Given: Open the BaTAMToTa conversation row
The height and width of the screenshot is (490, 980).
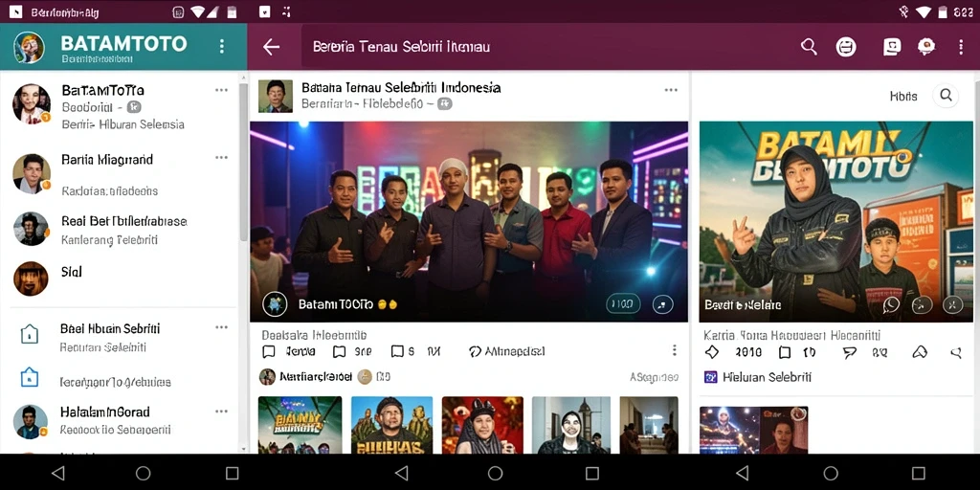Looking at the screenshot, I should tap(119, 105).
